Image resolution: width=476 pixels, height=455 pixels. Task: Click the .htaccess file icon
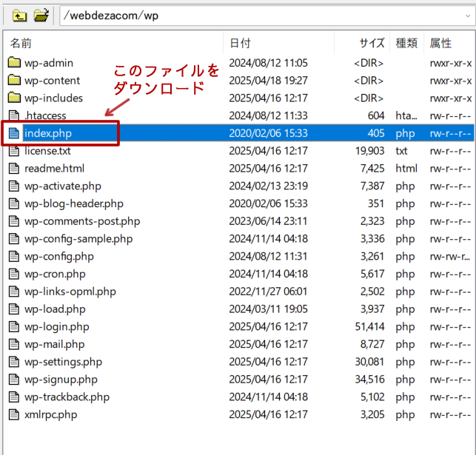click(13, 115)
